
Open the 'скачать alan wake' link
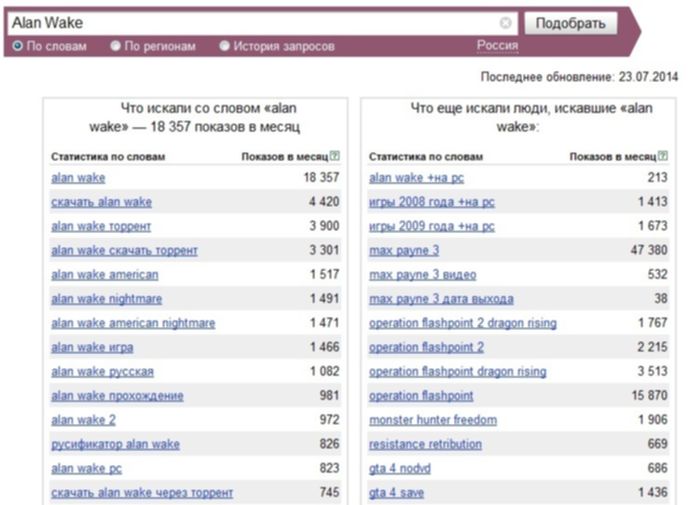[x=101, y=202]
